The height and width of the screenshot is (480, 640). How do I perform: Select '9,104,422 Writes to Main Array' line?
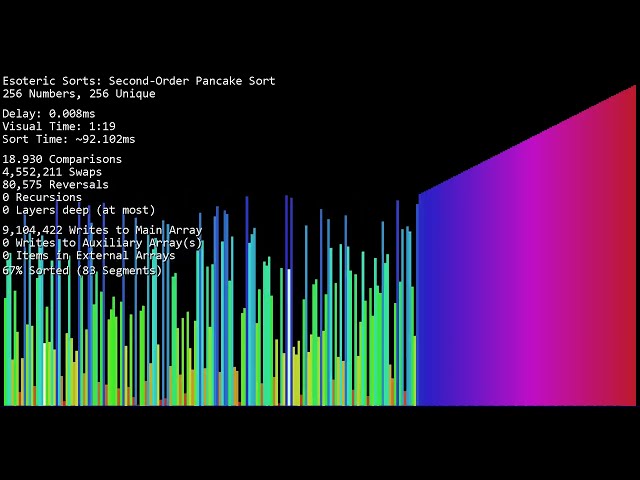(x=102, y=230)
